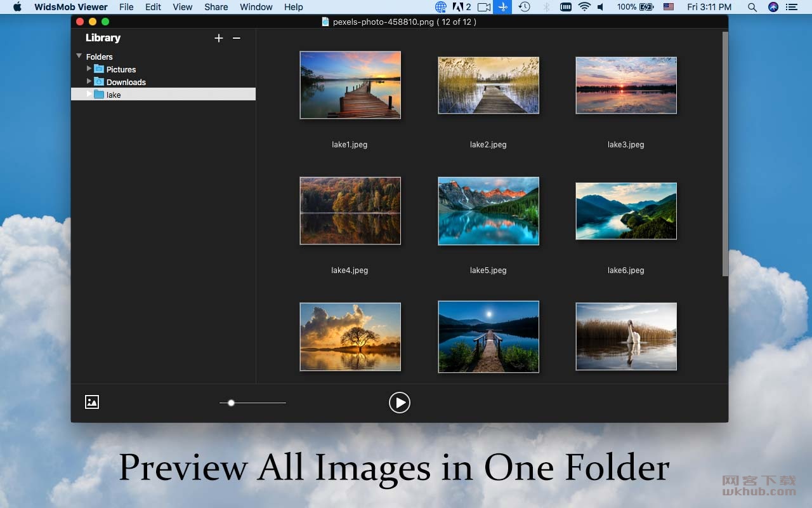Click the remove folder minus icon
Image resolution: width=812 pixels, height=508 pixels.
(237, 38)
